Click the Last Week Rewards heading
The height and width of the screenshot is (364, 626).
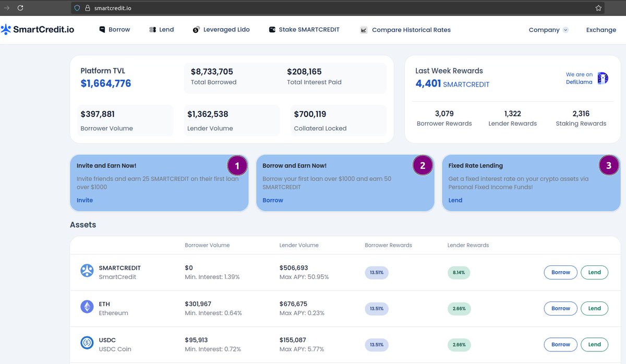(x=449, y=71)
